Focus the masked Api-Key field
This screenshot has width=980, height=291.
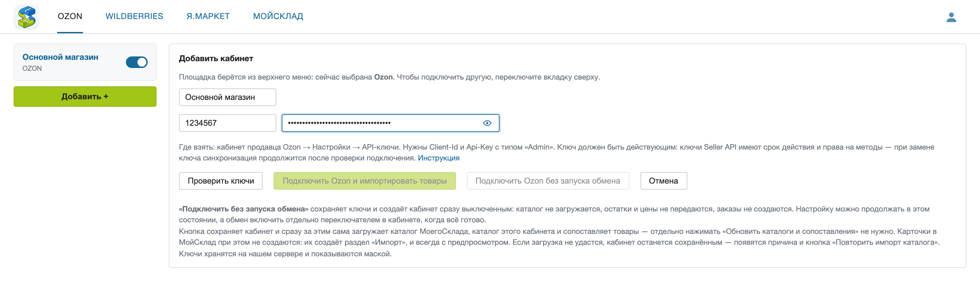[390, 123]
